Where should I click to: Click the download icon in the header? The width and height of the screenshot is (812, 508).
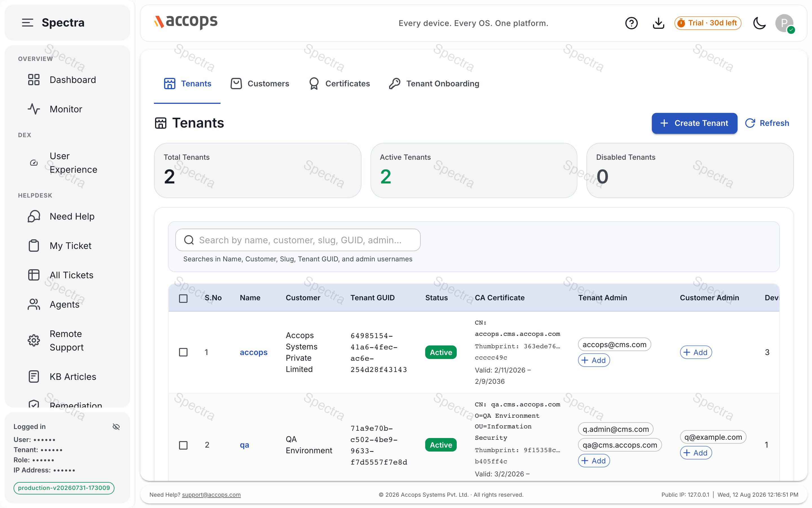click(x=658, y=23)
